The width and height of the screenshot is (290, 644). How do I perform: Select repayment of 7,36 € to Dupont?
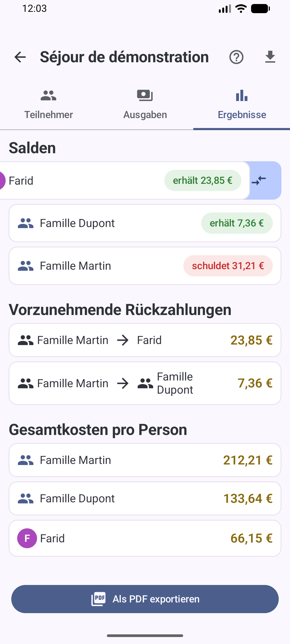click(x=145, y=383)
